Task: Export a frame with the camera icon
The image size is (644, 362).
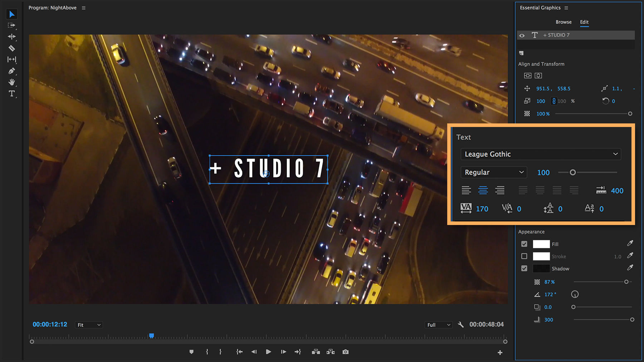Action: coord(345,352)
